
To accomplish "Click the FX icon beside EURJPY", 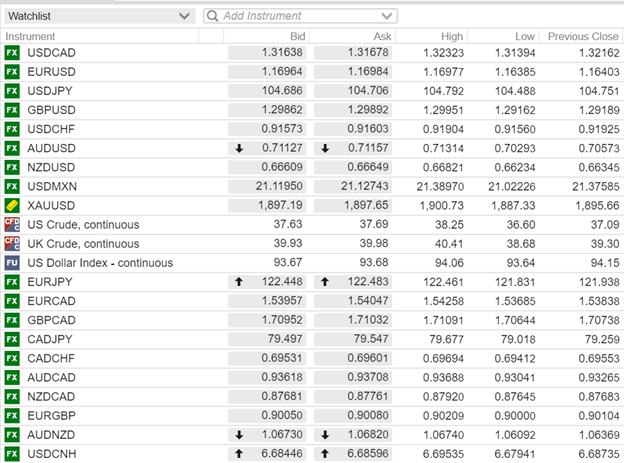I will coord(12,282).
